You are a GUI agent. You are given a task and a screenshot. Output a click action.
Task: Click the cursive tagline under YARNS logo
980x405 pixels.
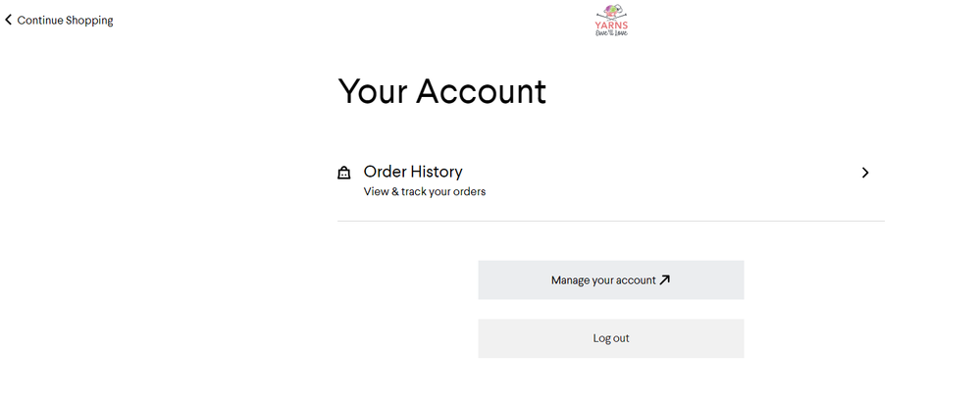click(611, 32)
